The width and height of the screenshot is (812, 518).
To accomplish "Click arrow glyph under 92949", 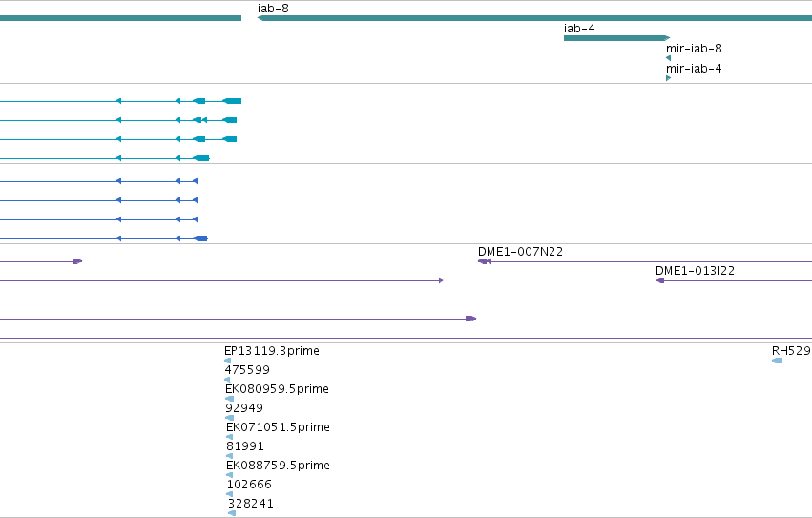I will (x=229, y=418).
